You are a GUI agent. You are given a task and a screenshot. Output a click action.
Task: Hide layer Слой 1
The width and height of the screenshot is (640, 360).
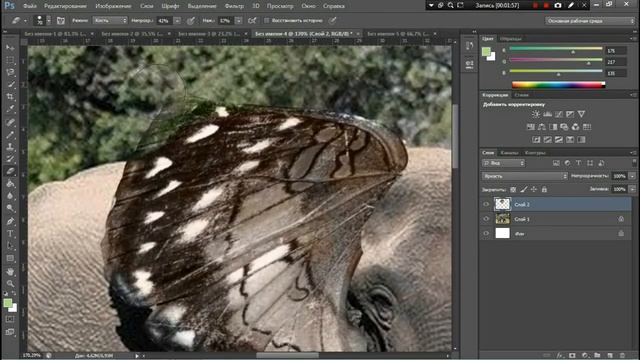click(486, 219)
